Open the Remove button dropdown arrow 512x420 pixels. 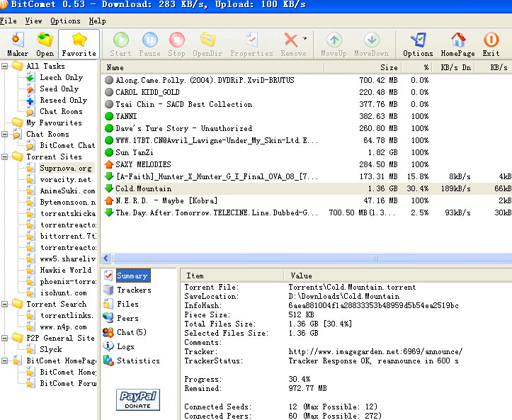coord(305,38)
